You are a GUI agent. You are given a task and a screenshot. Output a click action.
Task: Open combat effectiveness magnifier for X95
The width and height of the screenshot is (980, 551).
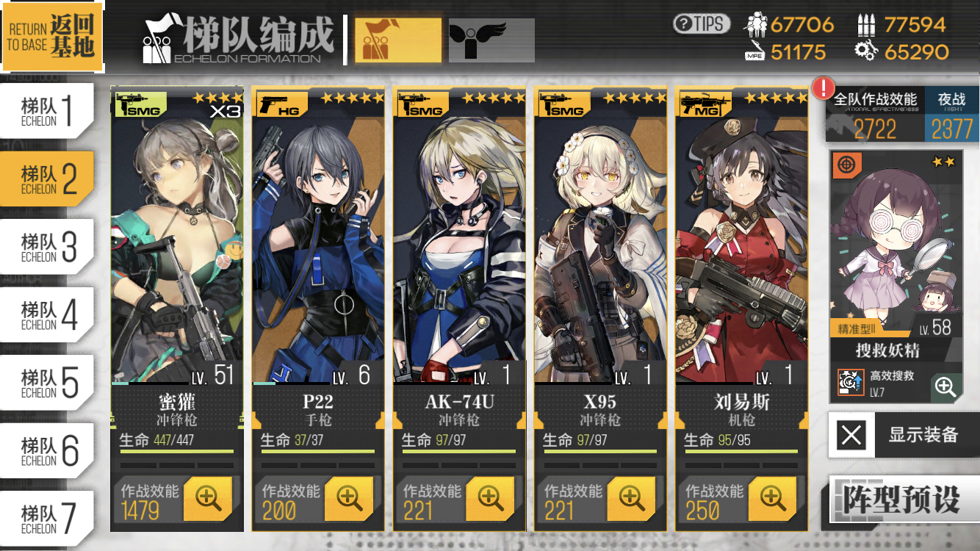631,499
